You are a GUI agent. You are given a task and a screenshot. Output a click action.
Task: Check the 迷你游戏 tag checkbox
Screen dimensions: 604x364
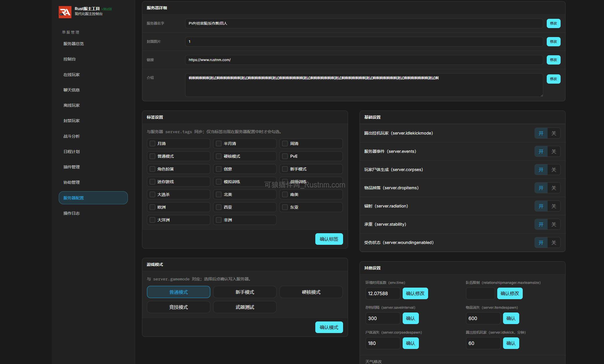(152, 182)
